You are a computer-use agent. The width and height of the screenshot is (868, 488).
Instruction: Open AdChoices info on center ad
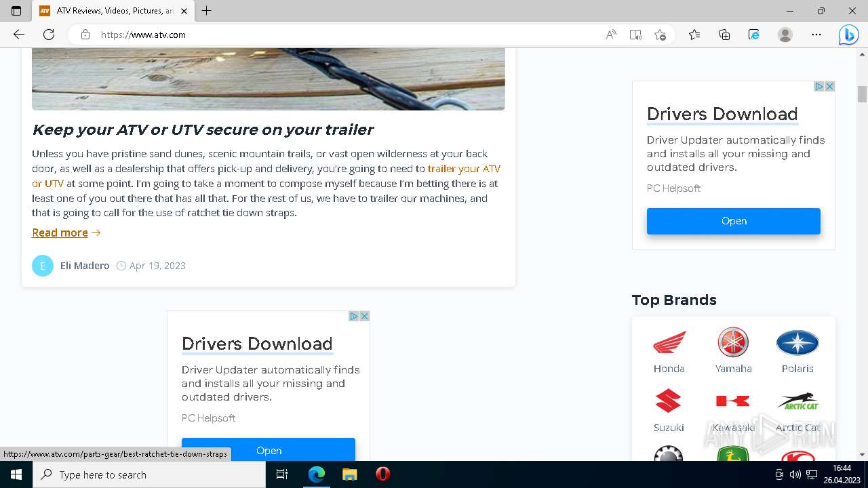[354, 317]
